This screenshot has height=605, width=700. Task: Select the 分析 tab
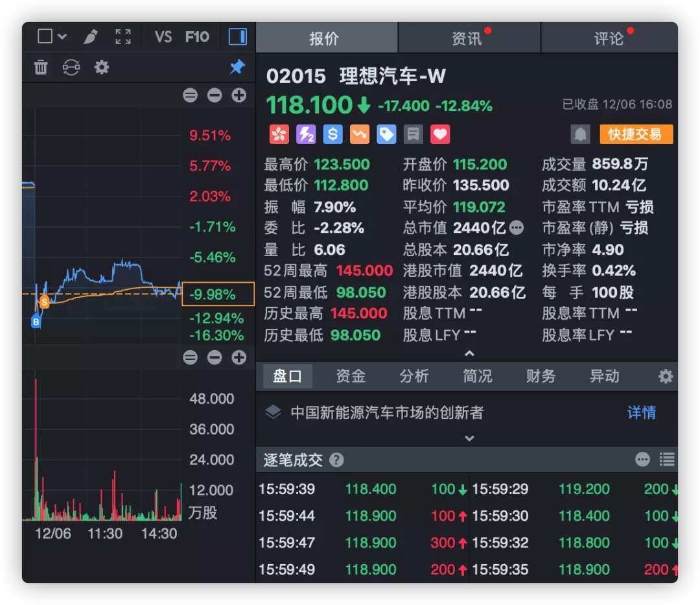click(x=414, y=376)
